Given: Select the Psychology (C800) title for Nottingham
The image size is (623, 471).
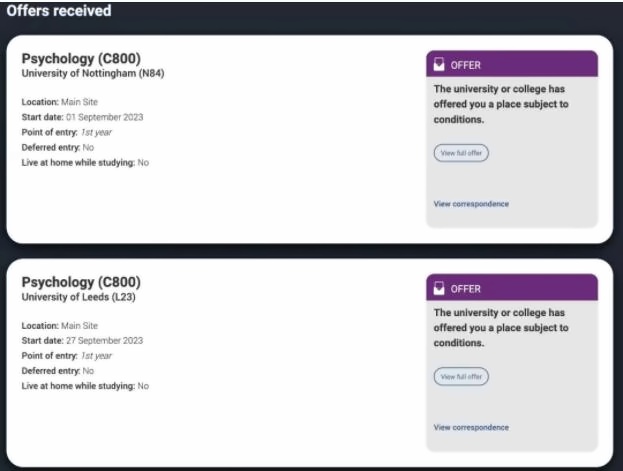Looking at the screenshot, I should point(81,58).
